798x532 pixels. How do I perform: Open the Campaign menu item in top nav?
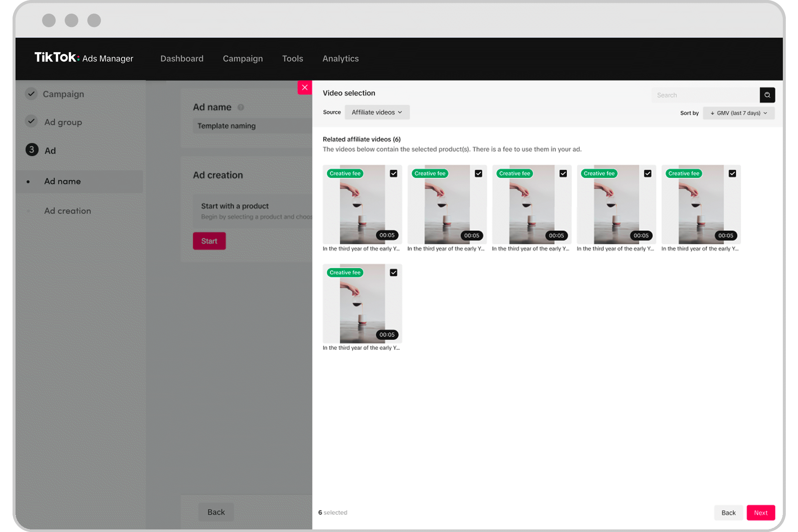pos(242,58)
